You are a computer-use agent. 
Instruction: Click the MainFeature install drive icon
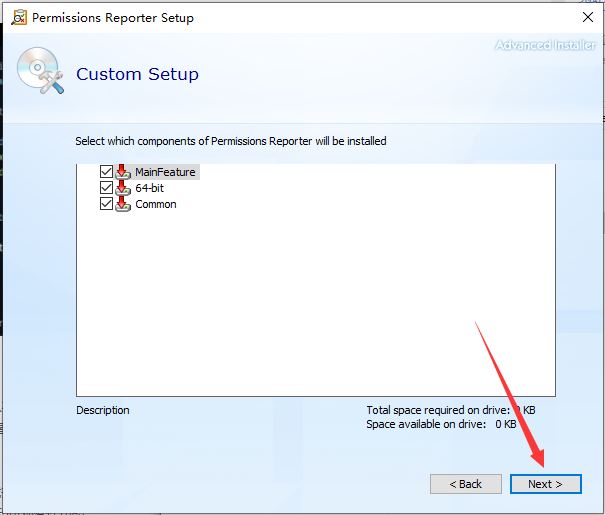pos(123,172)
